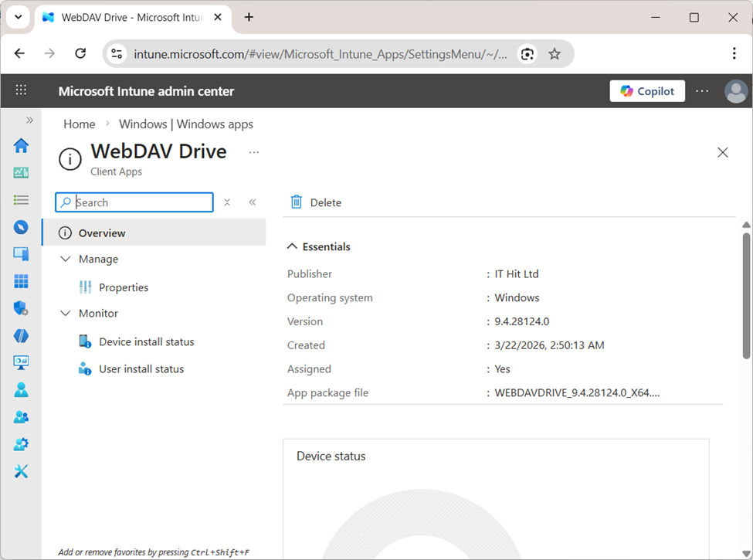Open the Apps icon in the sidebar

21,281
